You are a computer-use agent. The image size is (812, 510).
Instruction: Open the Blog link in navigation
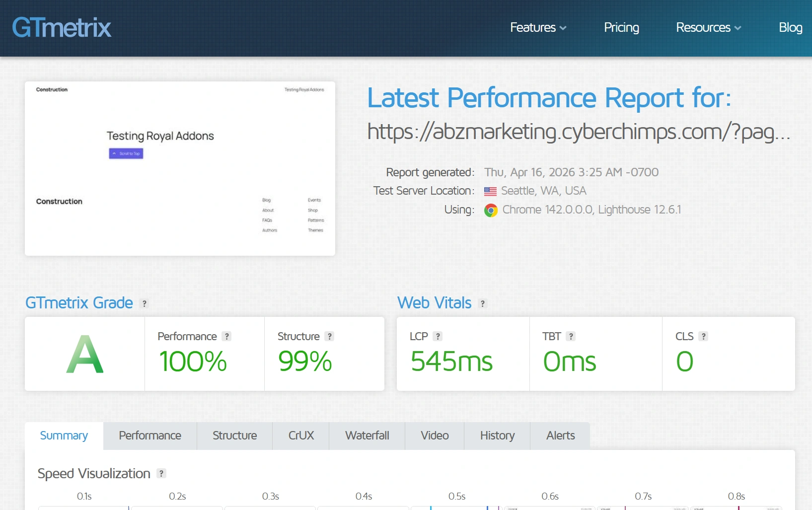pyautogui.click(x=791, y=28)
